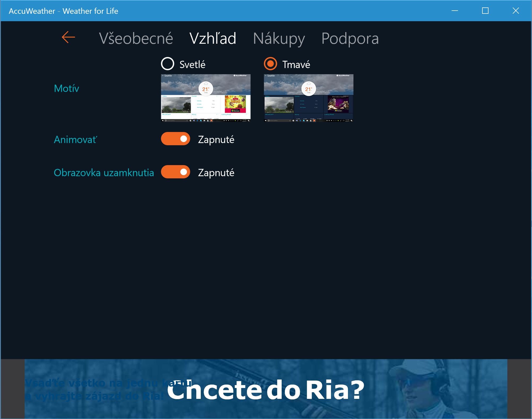Choose the Svetlé theme radio button

tap(168, 64)
